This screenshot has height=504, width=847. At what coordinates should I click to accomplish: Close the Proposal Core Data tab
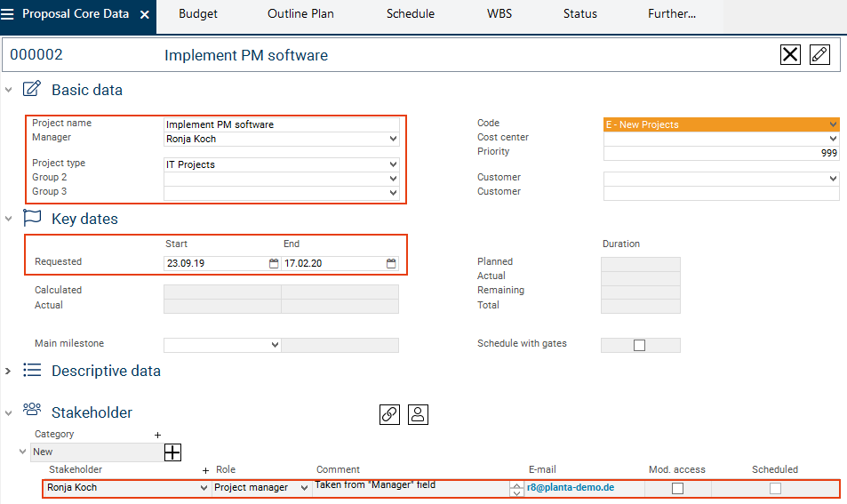pyautogui.click(x=145, y=15)
